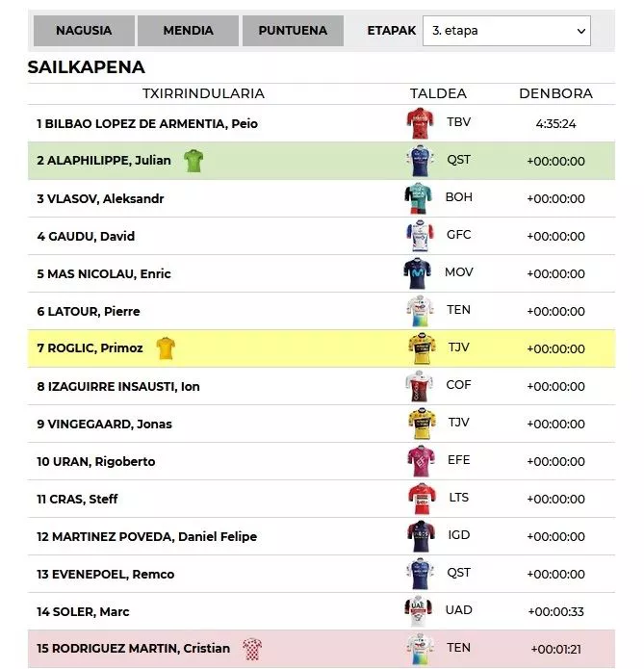Select the Vingegaard, Jonas rider name

[x=104, y=425]
